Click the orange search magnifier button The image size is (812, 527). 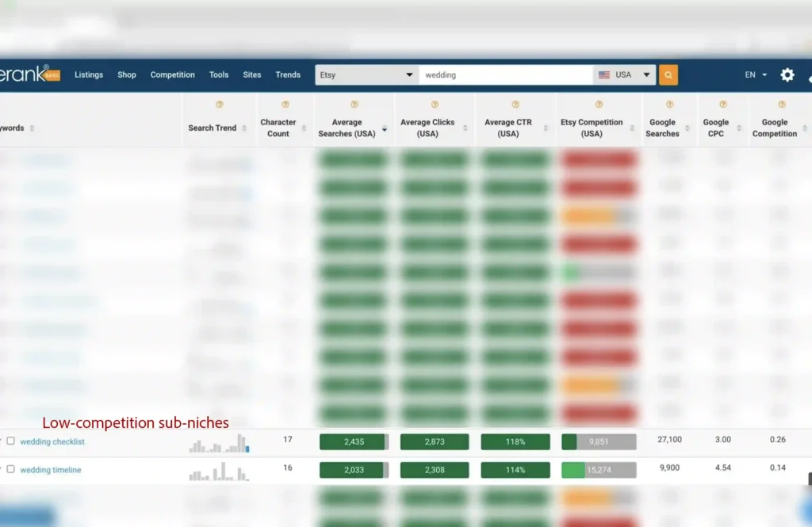[668, 75]
